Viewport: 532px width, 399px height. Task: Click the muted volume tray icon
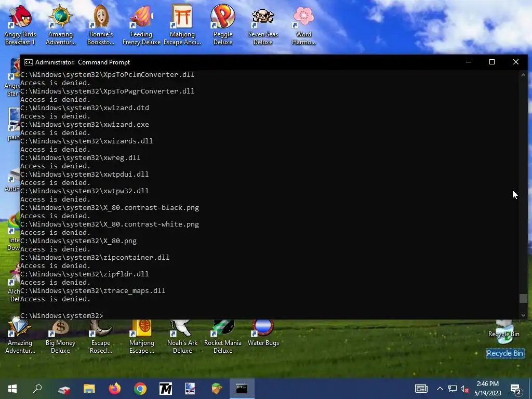[464, 389]
